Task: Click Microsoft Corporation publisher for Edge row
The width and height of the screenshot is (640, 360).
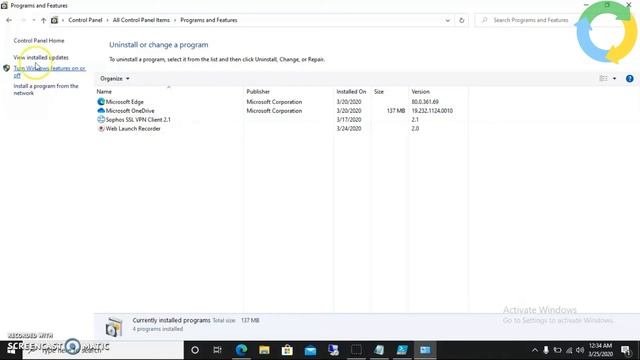Action: [274, 102]
